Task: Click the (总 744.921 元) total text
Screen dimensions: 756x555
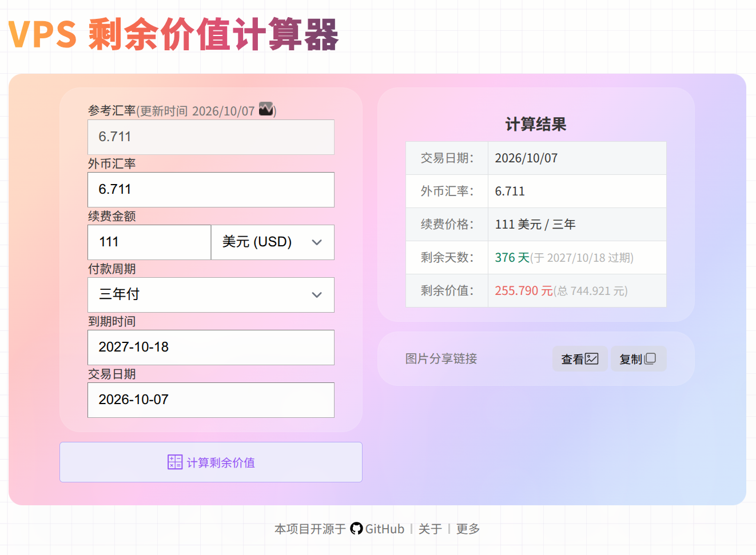Action: (x=591, y=291)
